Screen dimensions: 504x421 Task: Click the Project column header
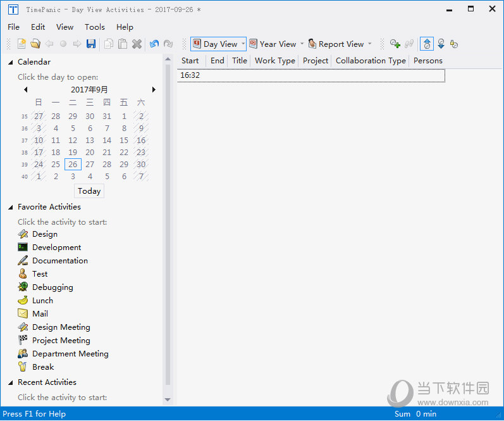[x=316, y=61]
